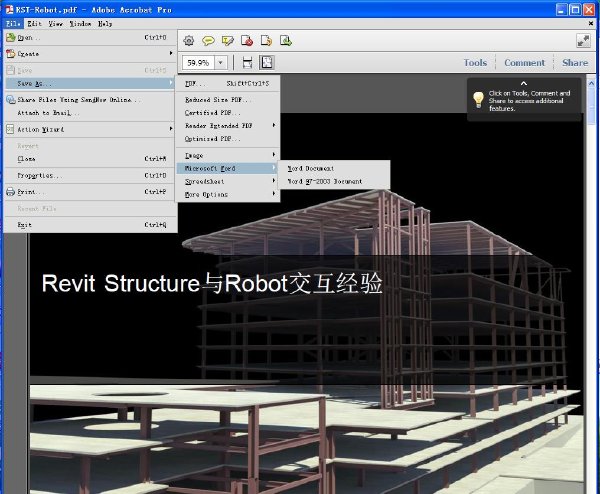Open the File menu
This screenshot has width=600, height=494.
(13, 24)
